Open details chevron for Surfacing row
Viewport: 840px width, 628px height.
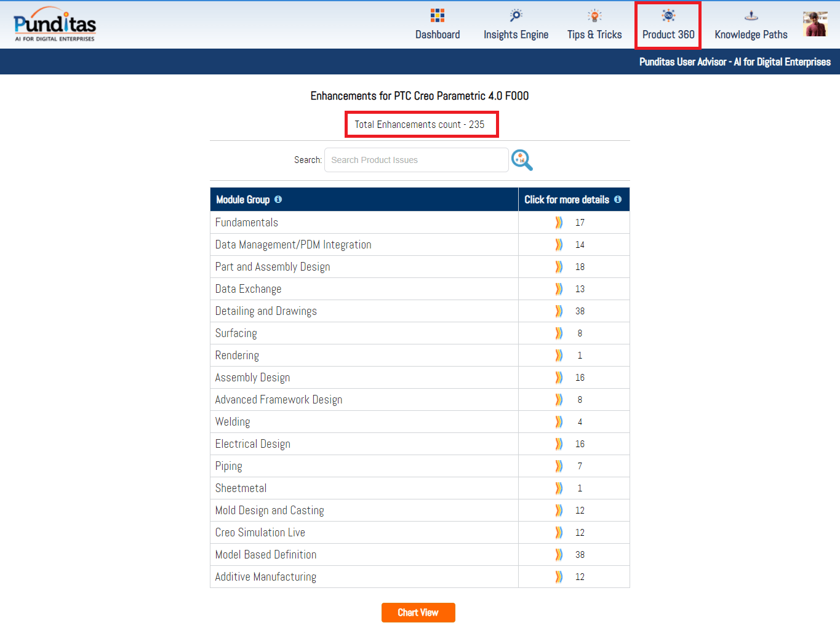(x=559, y=333)
